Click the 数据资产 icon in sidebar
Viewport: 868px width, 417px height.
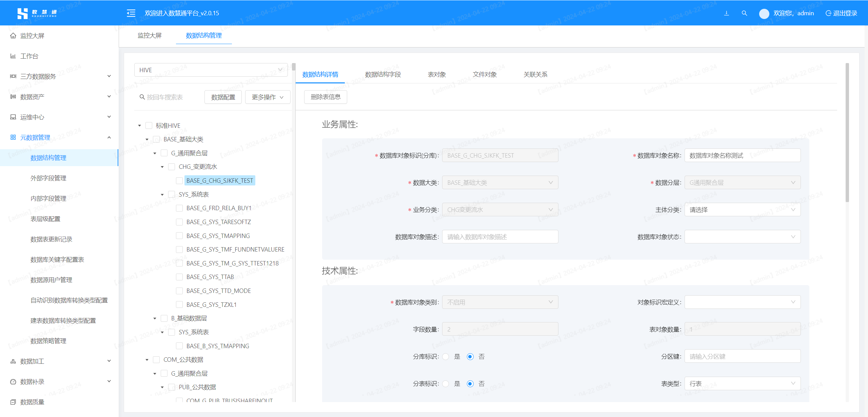(x=13, y=97)
